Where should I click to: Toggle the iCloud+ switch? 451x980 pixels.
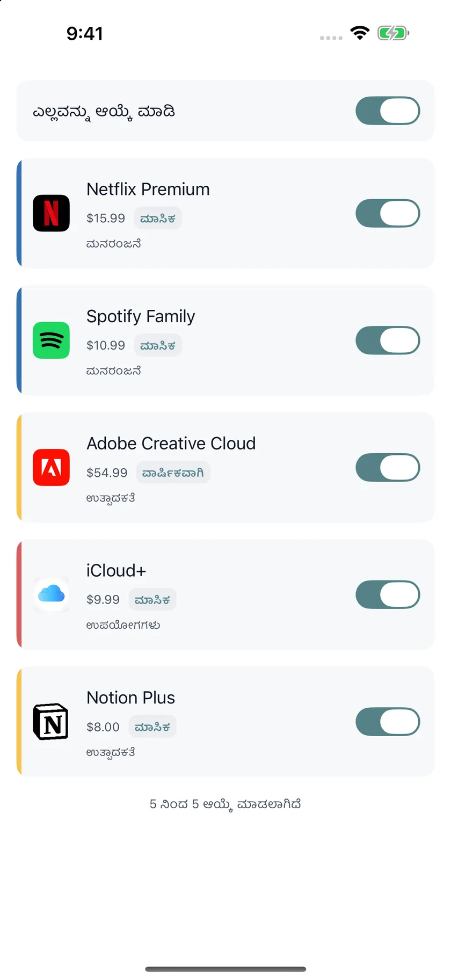388,594
